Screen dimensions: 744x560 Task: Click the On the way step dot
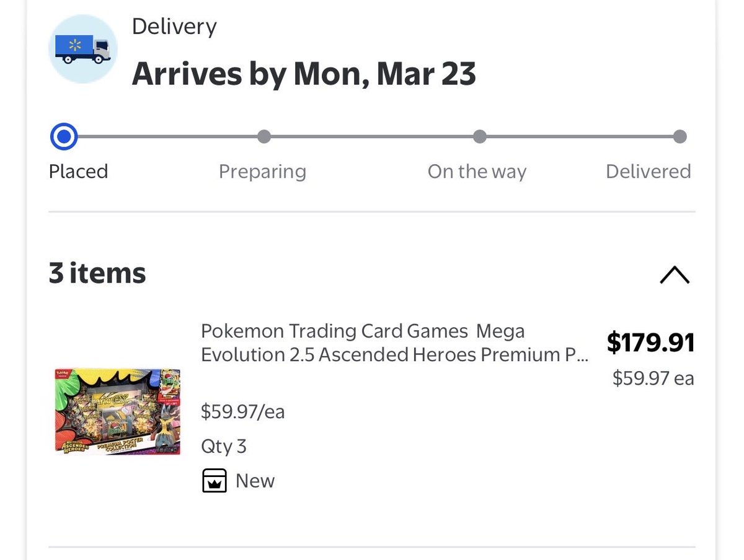tap(479, 137)
